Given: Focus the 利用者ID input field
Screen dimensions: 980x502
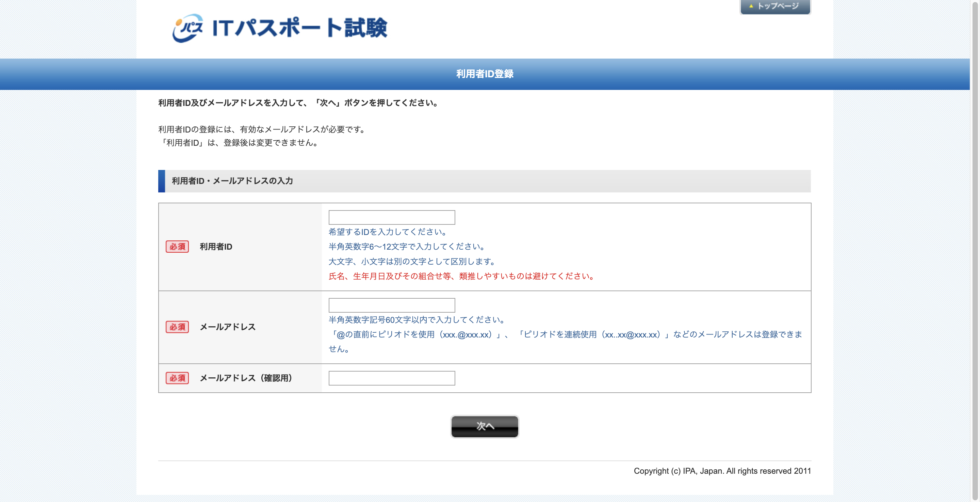Looking at the screenshot, I should pyautogui.click(x=391, y=217).
